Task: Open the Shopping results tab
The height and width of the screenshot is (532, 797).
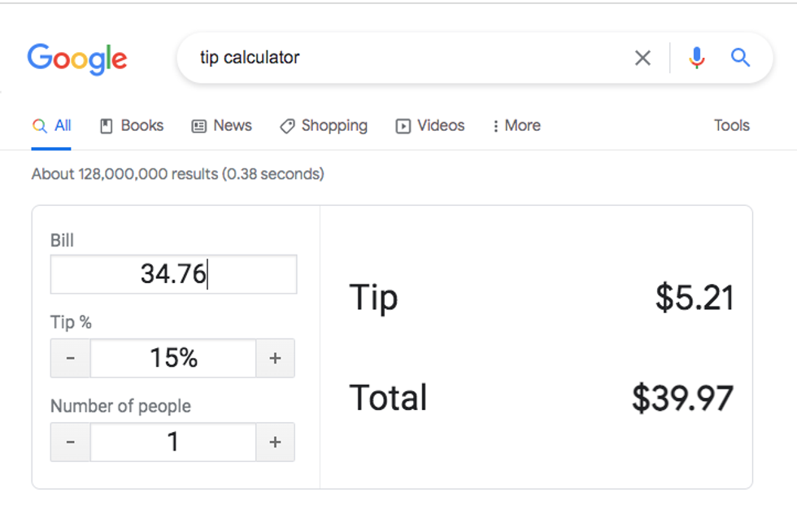Action: click(324, 126)
